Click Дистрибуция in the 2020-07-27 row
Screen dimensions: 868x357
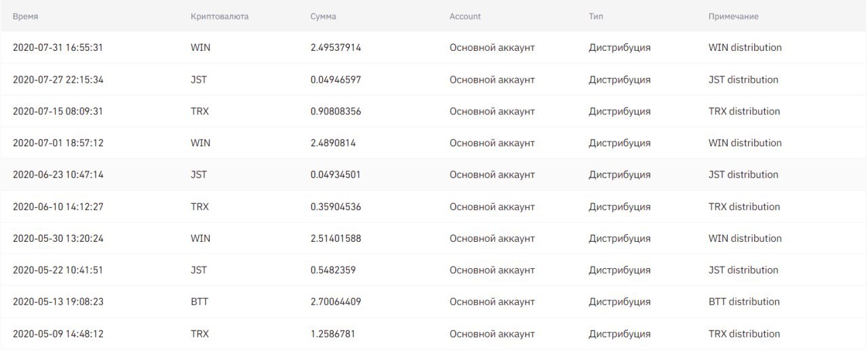click(x=620, y=80)
